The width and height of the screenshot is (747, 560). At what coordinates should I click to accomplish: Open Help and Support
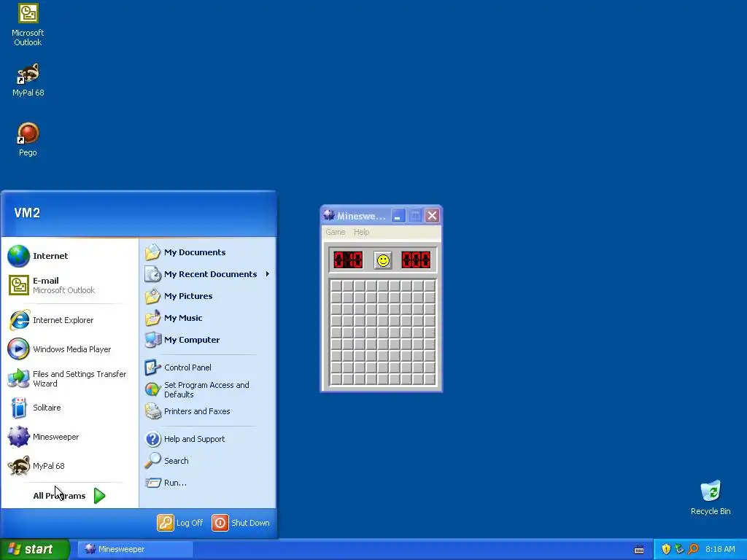[207, 439]
